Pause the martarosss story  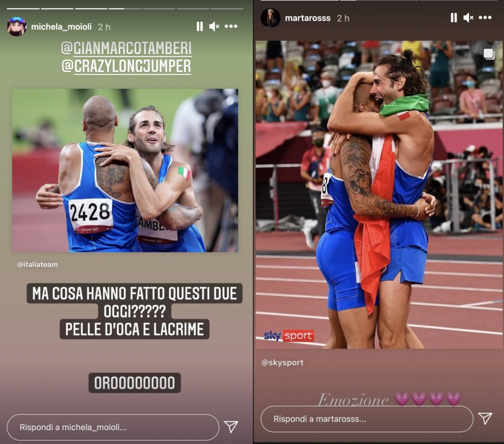tap(453, 18)
